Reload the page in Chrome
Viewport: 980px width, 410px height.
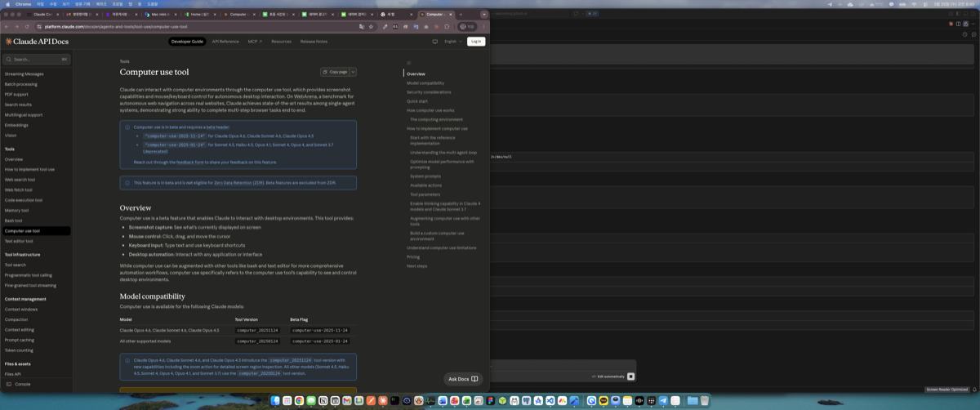27,27
